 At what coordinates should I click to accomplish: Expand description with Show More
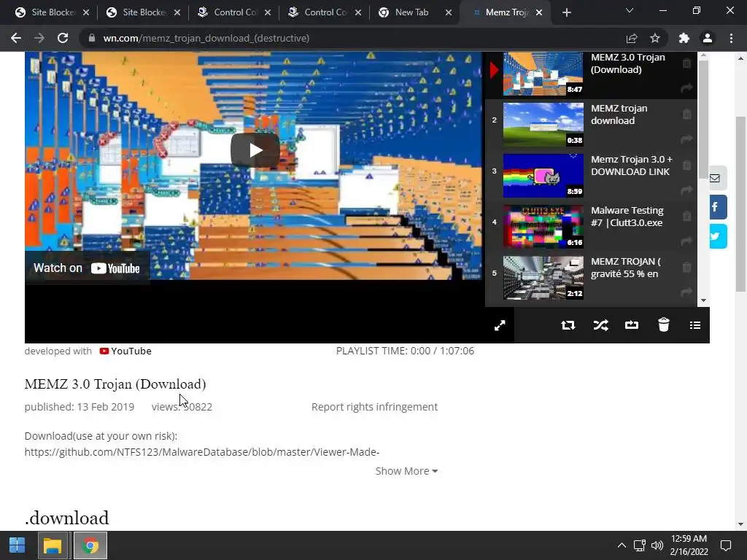pos(406,471)
